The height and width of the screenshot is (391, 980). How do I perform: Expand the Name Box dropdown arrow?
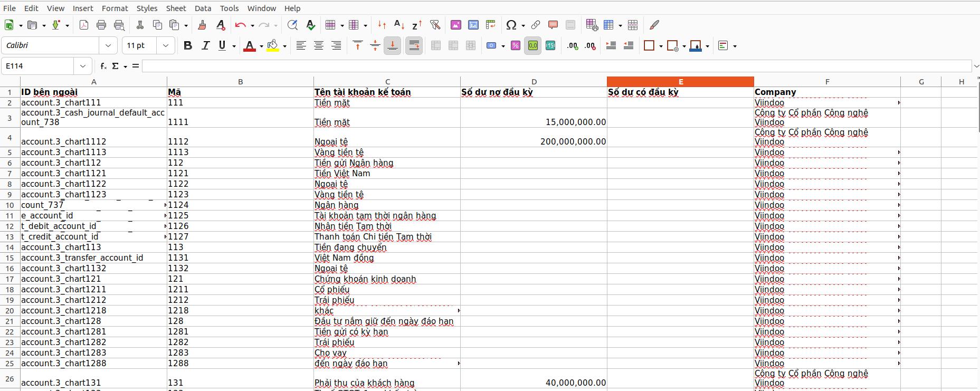click(82, 66)
